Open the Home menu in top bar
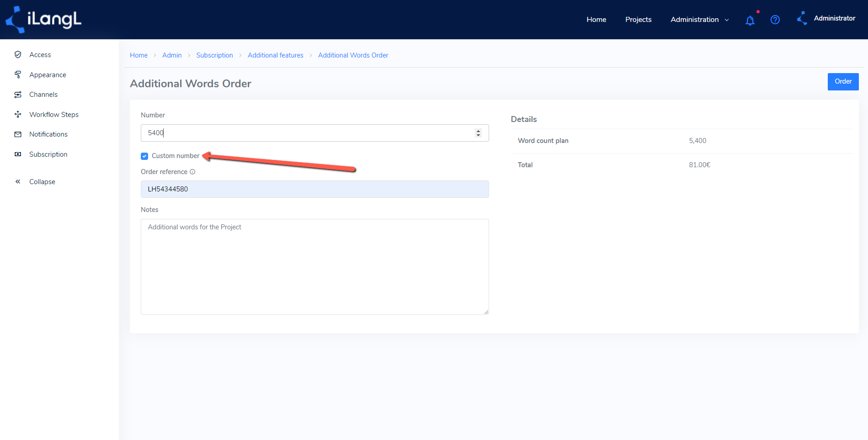 (596, 20)
